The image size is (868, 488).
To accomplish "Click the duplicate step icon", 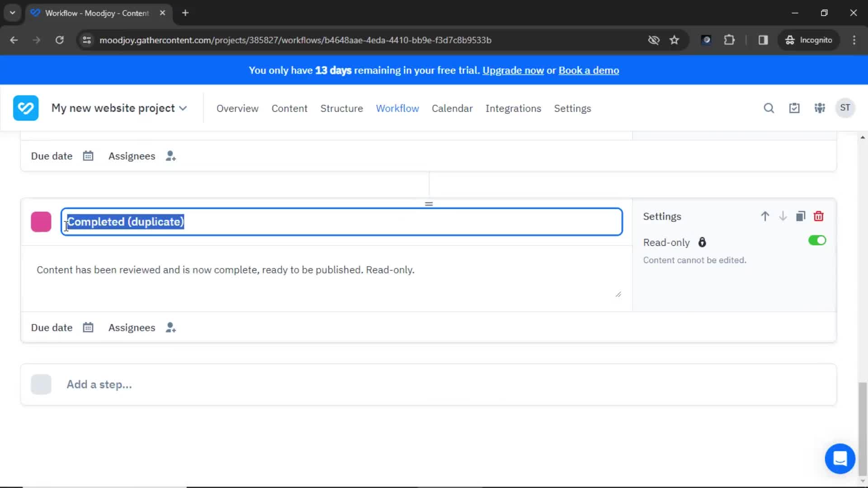I will 801,216.
